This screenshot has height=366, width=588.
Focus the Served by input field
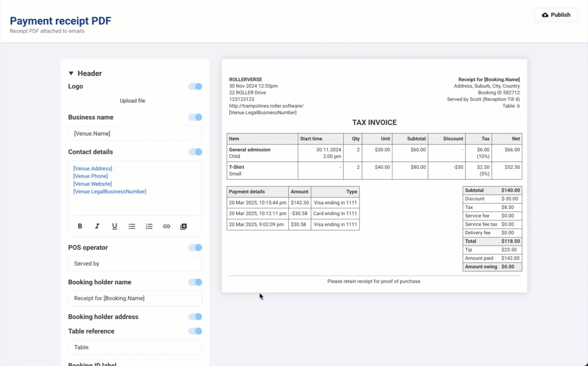pos(135,264)
